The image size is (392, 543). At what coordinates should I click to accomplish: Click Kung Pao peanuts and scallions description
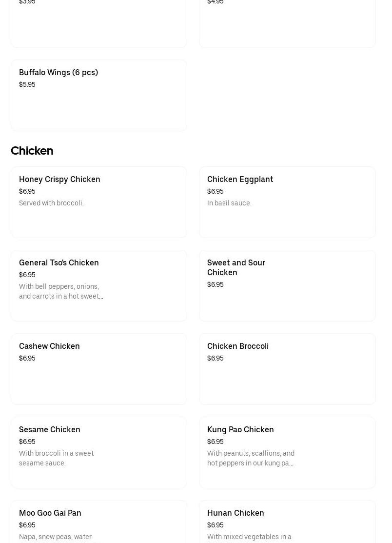(251, 458)
